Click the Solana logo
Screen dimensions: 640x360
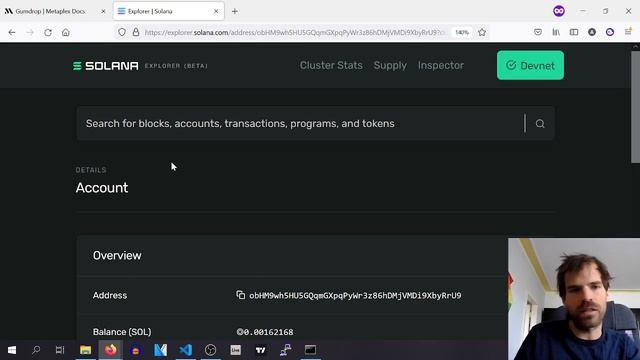106,66
